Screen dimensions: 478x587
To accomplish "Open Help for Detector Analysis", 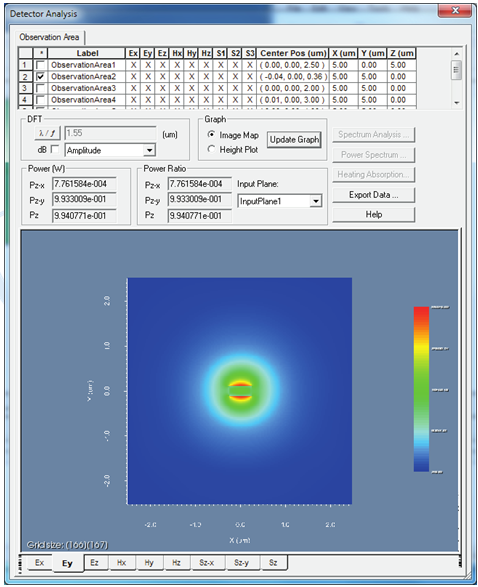I will (374, 215).
